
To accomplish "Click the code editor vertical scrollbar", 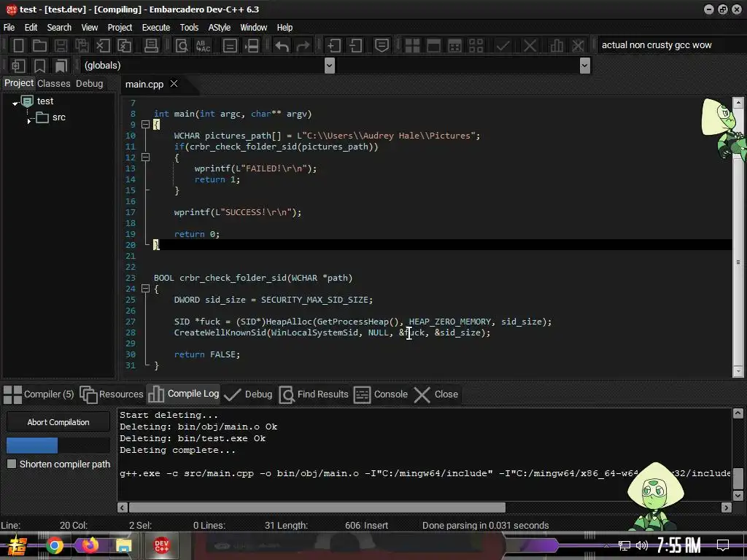I will pyautogui.click(x=738, y=236).
